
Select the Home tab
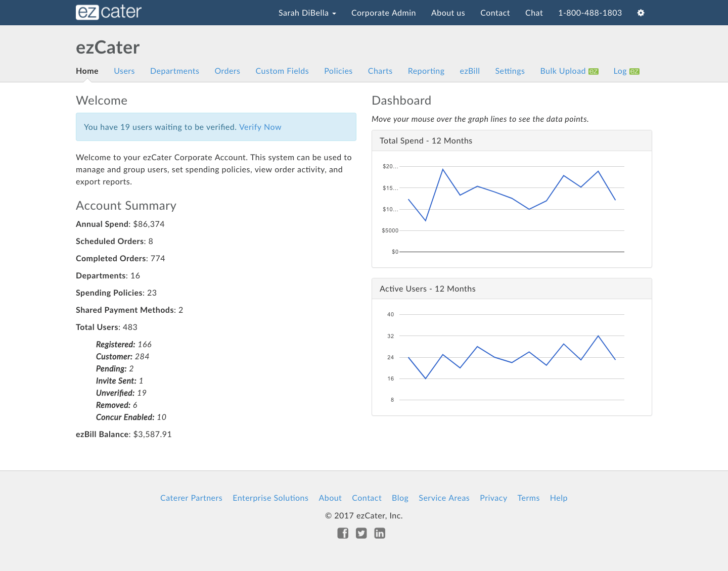click(x=87, y=71)
